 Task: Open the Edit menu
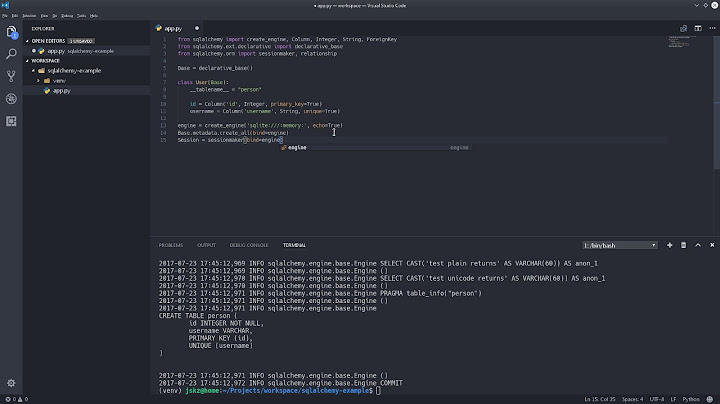(15, 16)
